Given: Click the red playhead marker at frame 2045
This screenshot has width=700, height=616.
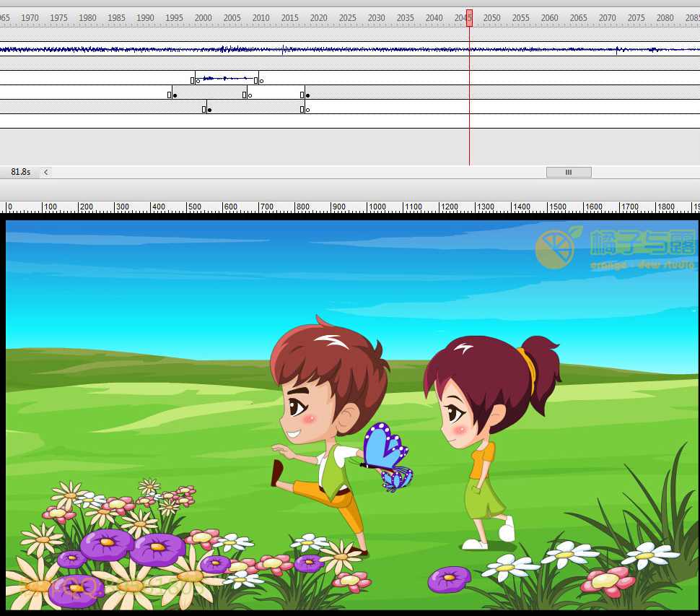Looking at the screenshot, I should pos(469,18).
